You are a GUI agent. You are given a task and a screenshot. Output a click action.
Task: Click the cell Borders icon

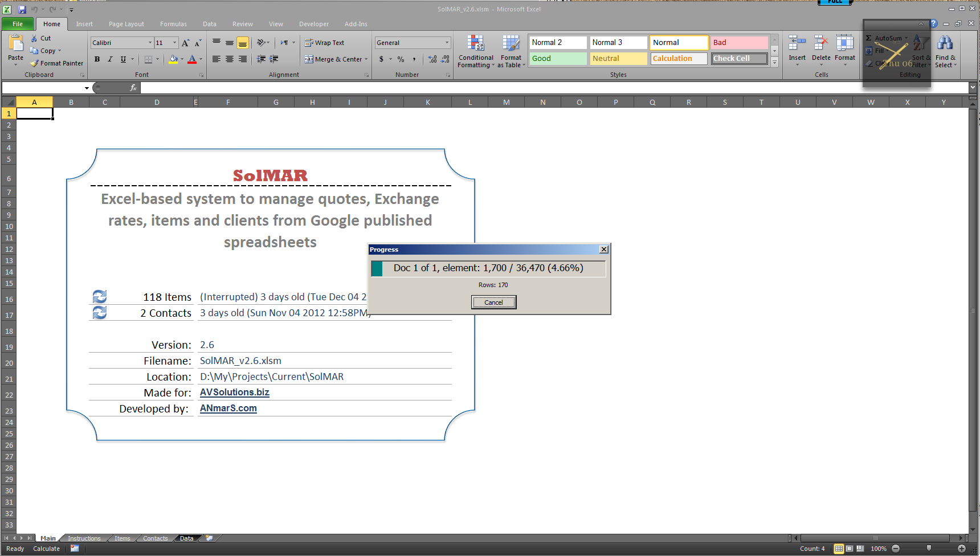[x=148, y=59]
